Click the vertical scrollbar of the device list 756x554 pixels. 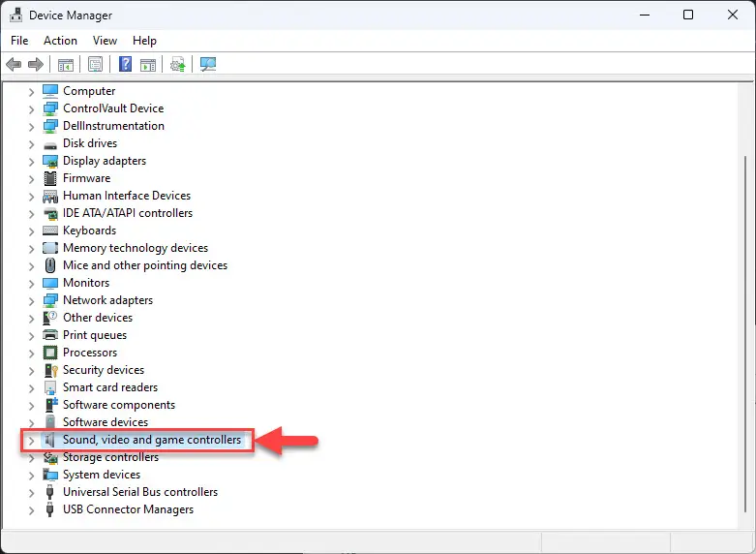click(x=745, y=333)
